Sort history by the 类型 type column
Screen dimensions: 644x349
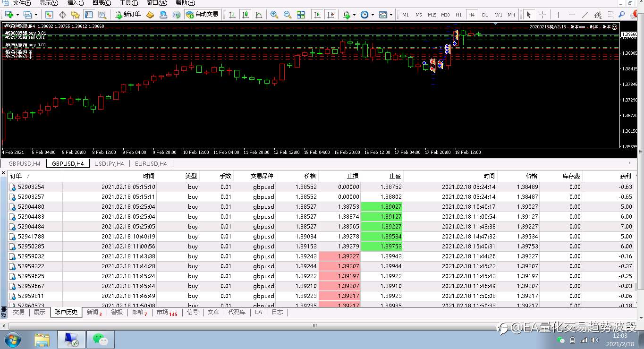point(178,176)
